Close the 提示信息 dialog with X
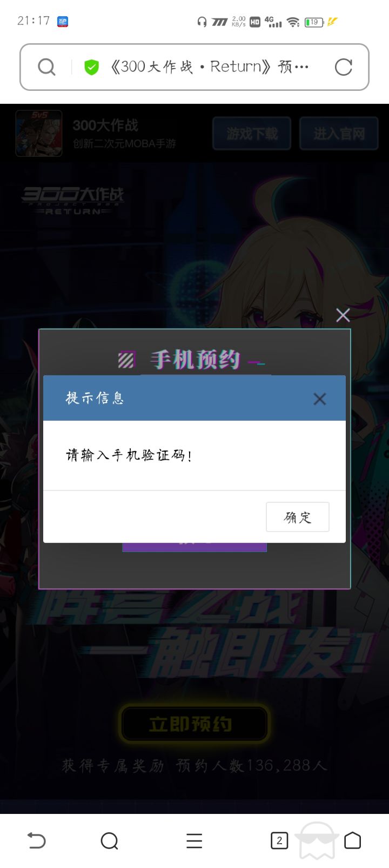The height and width of the screenshot is (868, 389). click(319, 399)
